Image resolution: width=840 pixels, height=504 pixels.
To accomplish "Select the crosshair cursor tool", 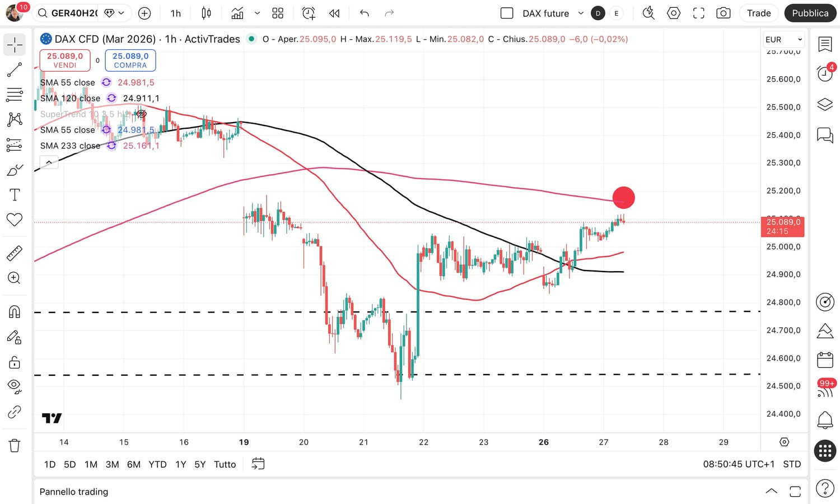I will [15, 45].
